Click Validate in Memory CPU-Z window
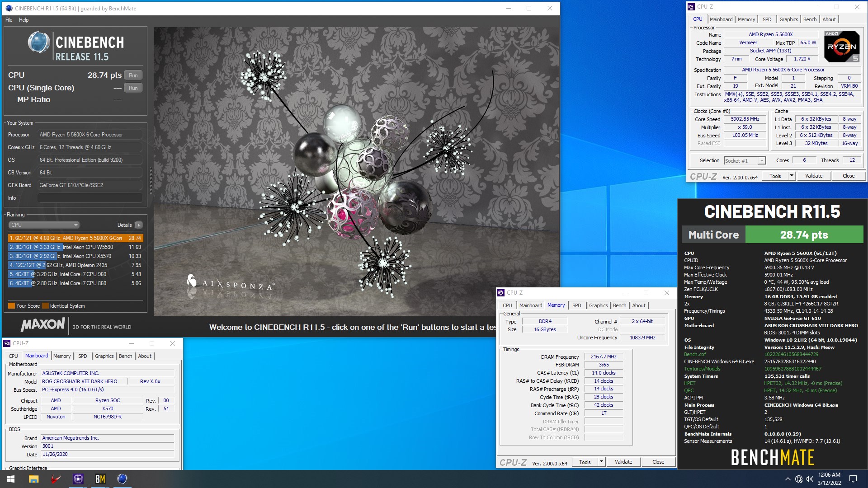868x488 pixels. point(623,462)
